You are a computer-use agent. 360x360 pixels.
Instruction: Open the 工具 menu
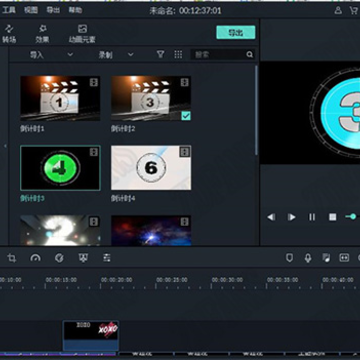coord(9,10)
